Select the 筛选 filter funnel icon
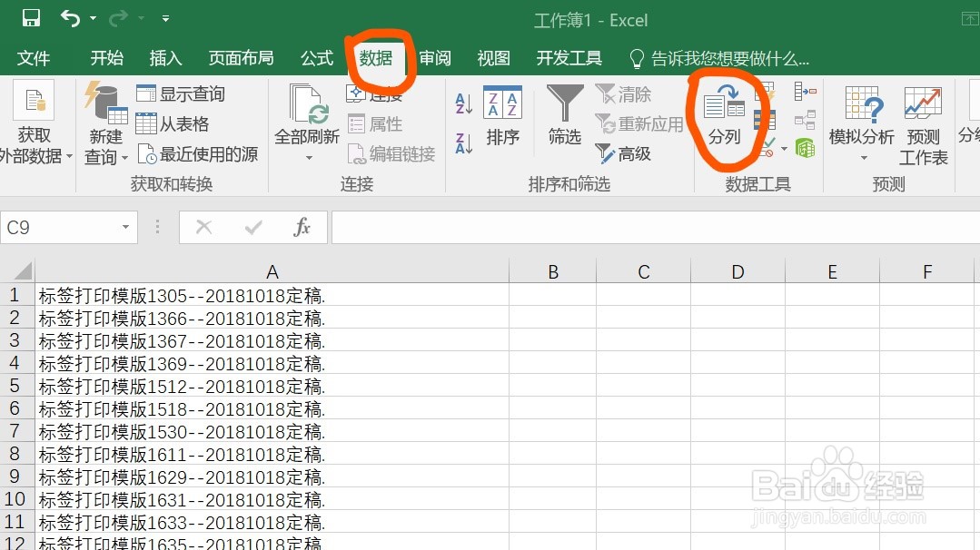 564,118
